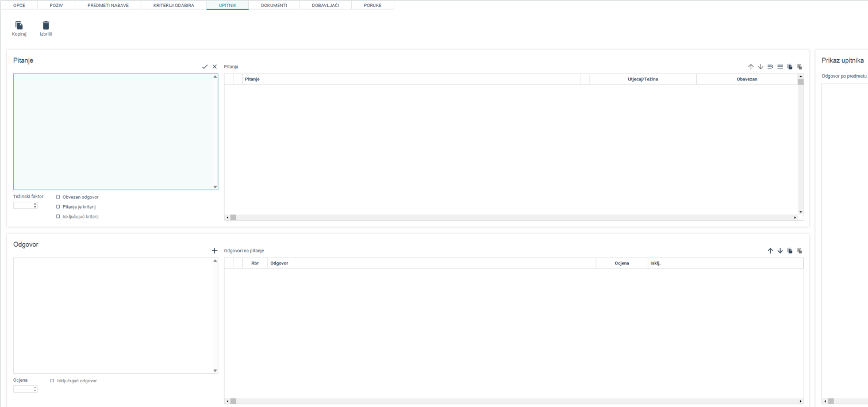This screenshot has width=868, height=407.
Task: Click the Kopiraj copy icon in toolbar
Action: (19, 26)
